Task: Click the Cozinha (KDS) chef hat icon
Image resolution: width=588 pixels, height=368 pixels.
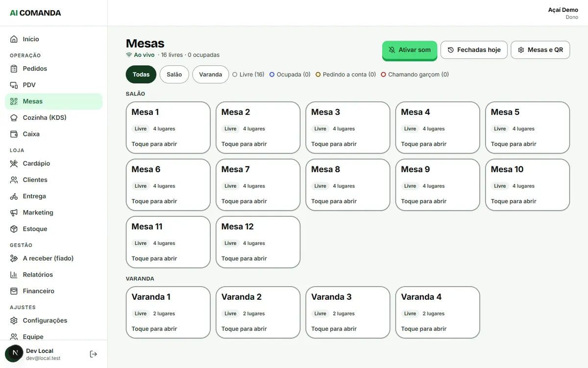Action: [14, 118]
